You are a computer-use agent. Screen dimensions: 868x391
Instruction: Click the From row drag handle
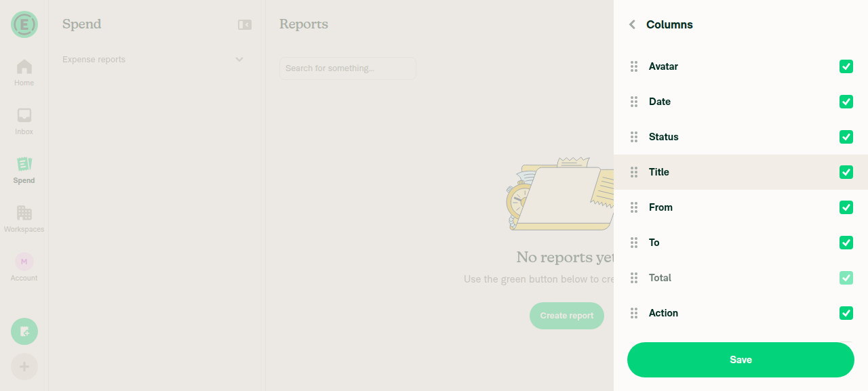(634, 207)
